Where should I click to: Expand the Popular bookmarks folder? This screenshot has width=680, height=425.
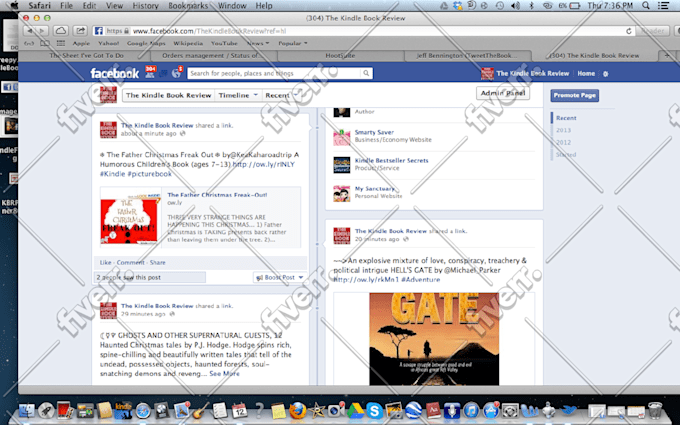coord(293,43)
